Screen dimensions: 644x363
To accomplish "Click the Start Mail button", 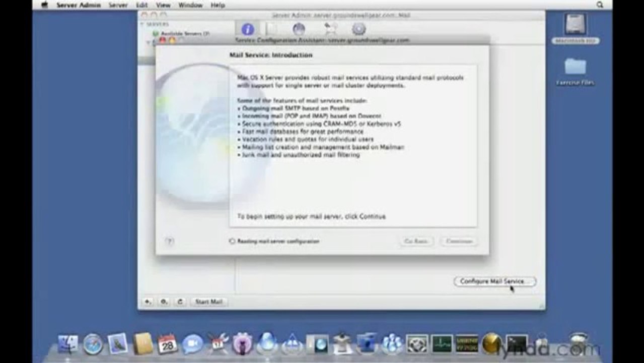I will (x=209, y=301).
